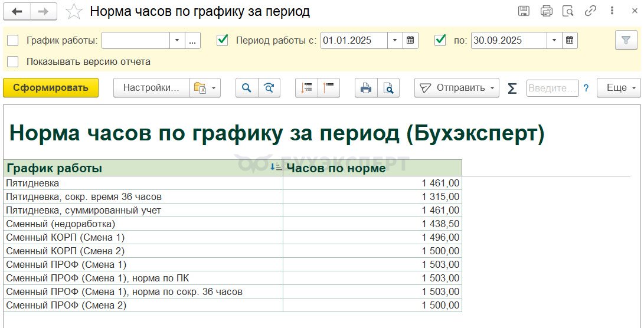Enable the График работы checkbox

13,40
